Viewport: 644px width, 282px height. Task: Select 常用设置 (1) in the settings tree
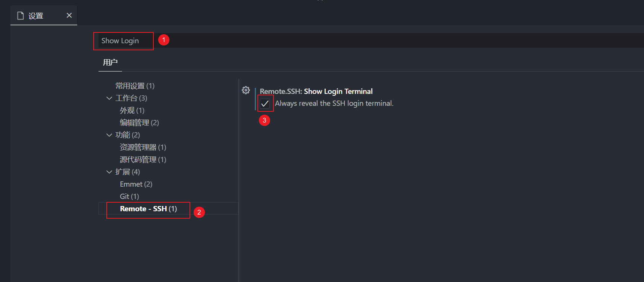(135, 86)
